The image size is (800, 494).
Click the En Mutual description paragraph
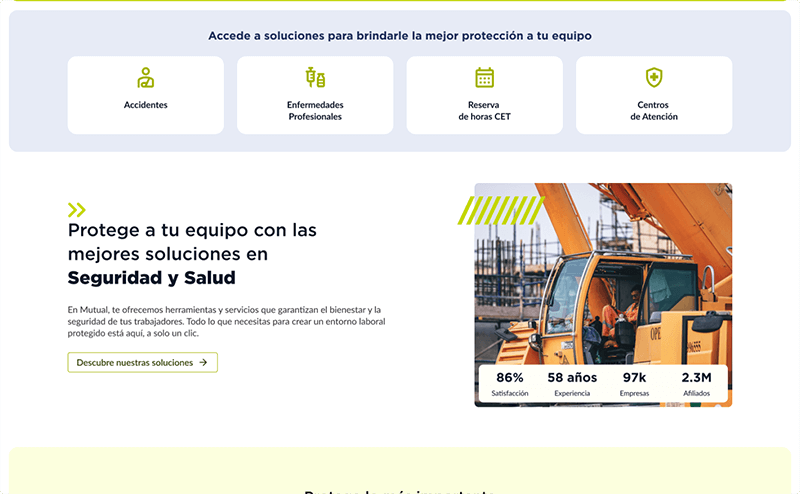click(227, 322)
